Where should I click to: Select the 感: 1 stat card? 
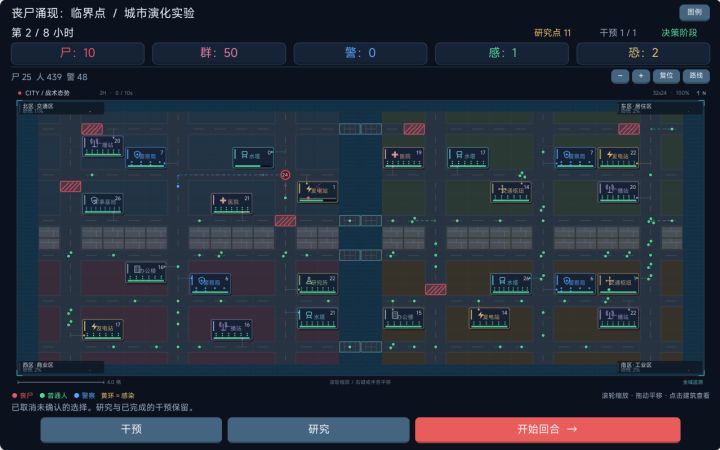pos(502,53)
